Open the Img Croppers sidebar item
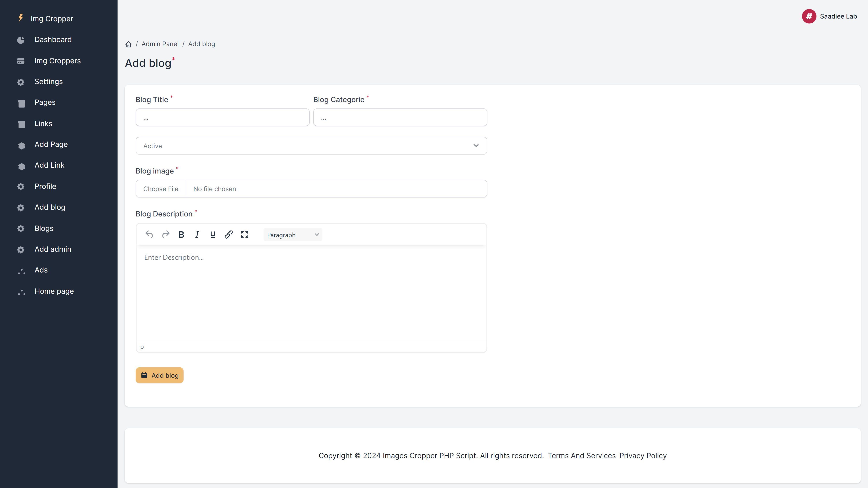Image resolution: width=868 pixels, height=488 pixels. (57, 61)
